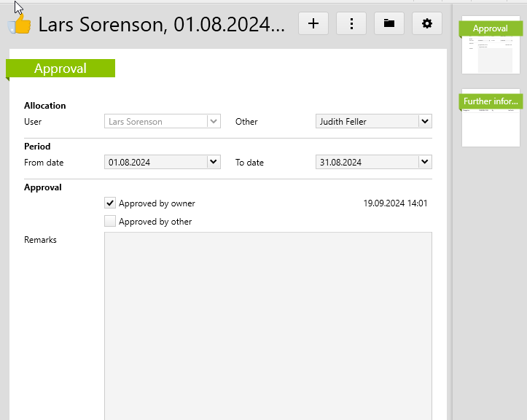The width and height of the screenshot is (527, 420).
Task: Uncheck the Approved by owner checkbox
Action: tap(110, 203)
